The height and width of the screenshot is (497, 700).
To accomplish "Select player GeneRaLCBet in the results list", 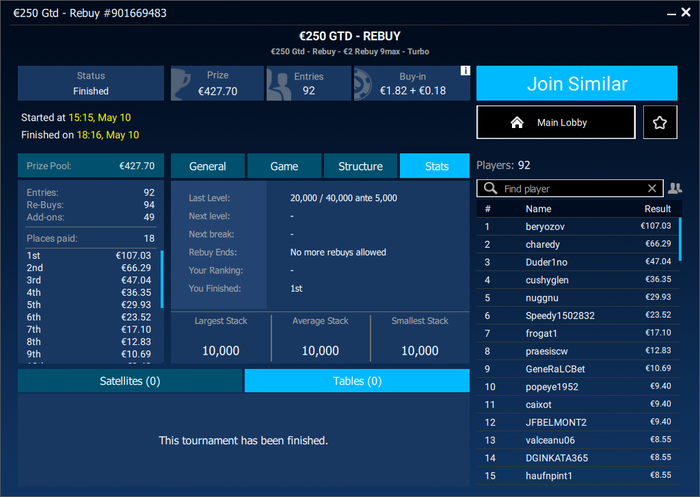I will point(578,369).
